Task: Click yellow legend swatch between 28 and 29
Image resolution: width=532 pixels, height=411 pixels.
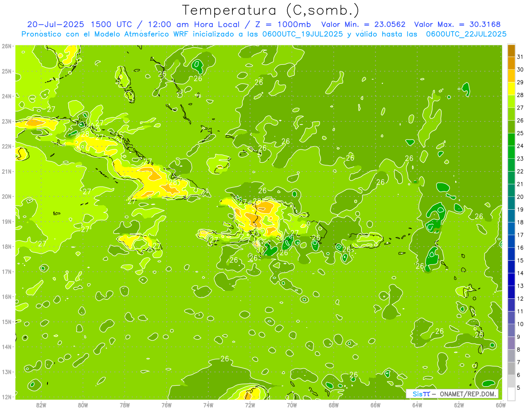Action: pyautogui.click(x=511, y=89)
